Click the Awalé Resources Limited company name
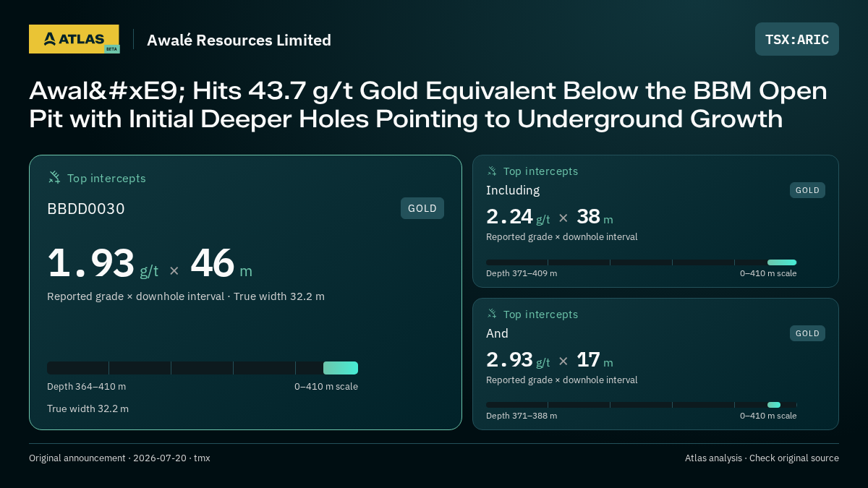Screen dimensions: 868x488 tap(239, 40)
